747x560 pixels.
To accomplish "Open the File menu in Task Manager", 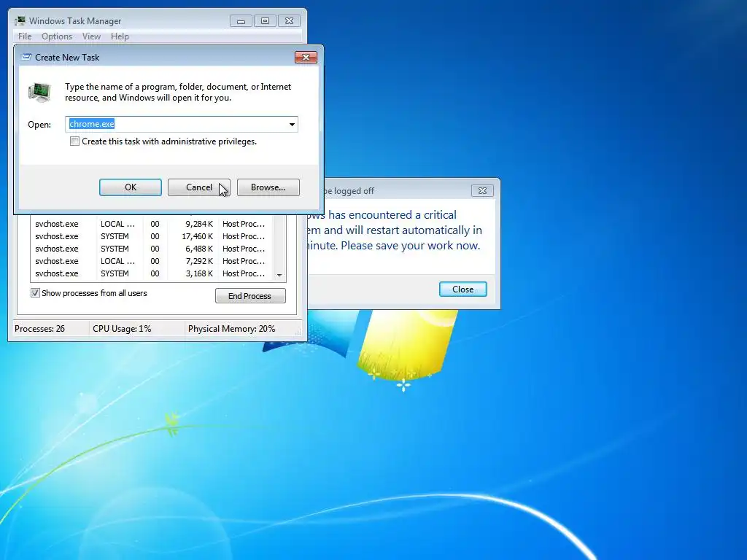I will tap(25, 36).
